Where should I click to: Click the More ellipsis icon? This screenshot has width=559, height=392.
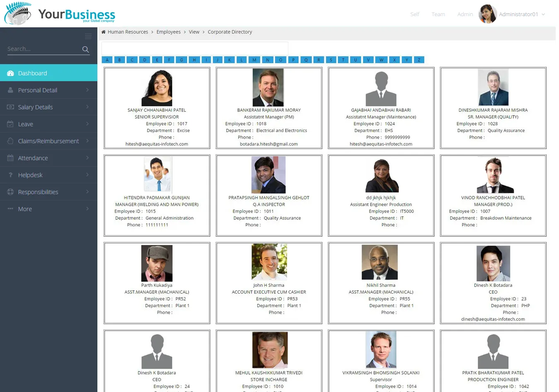pos(10,209)
